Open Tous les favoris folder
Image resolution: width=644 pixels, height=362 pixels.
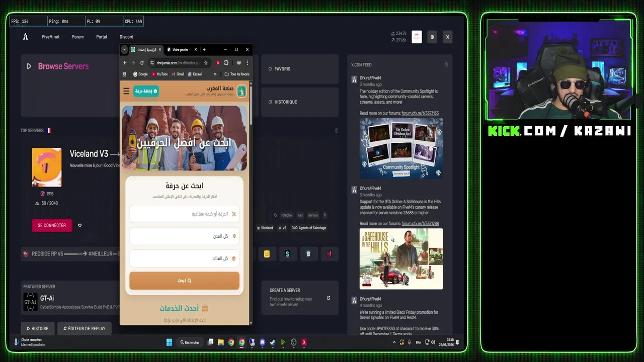[x=237, y=74]
